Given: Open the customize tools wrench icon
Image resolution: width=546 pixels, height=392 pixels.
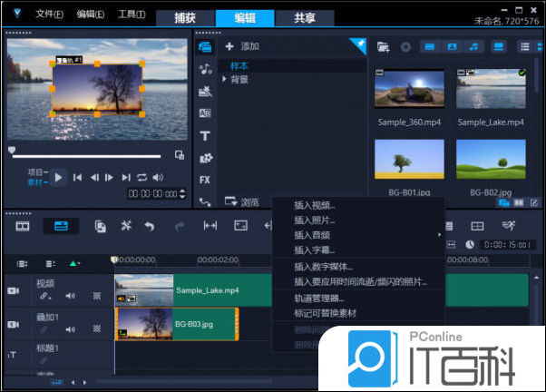Looking at the screenshot, I should pyautogui.click(x=126, y=225).
